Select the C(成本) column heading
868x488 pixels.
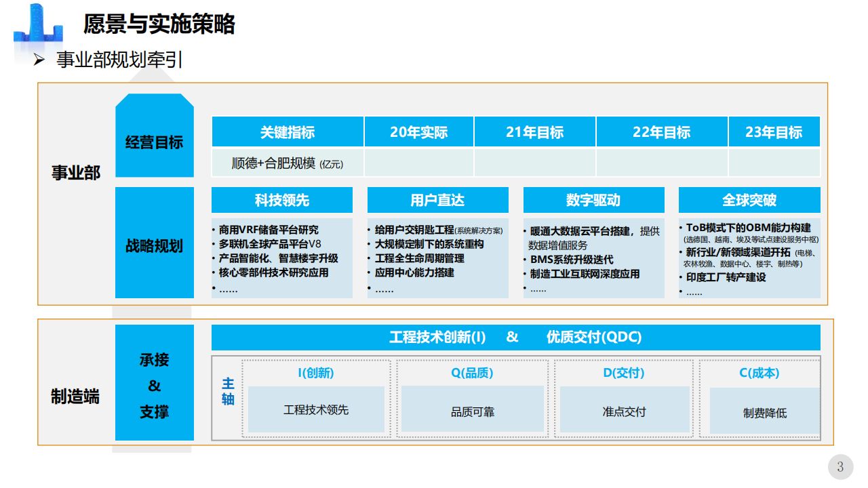759,373
